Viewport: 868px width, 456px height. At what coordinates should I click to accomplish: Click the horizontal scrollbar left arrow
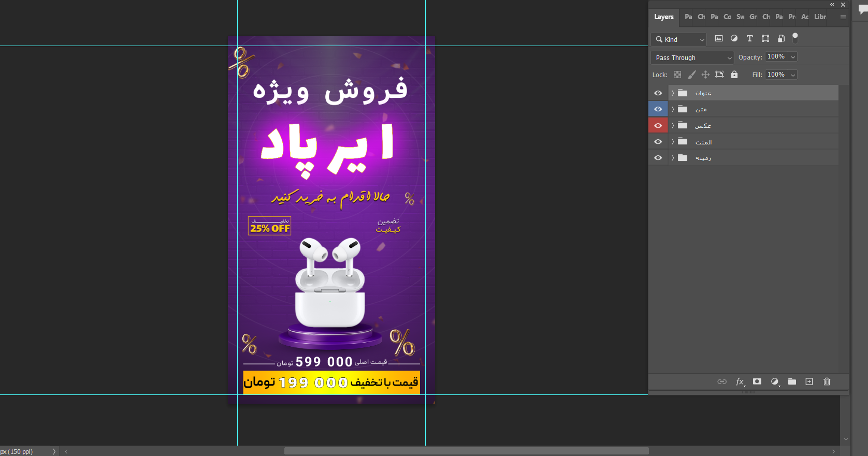(66, 451)
